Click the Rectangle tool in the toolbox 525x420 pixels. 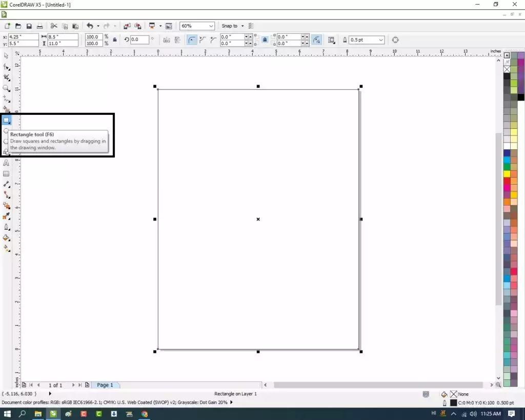[7, 120]
